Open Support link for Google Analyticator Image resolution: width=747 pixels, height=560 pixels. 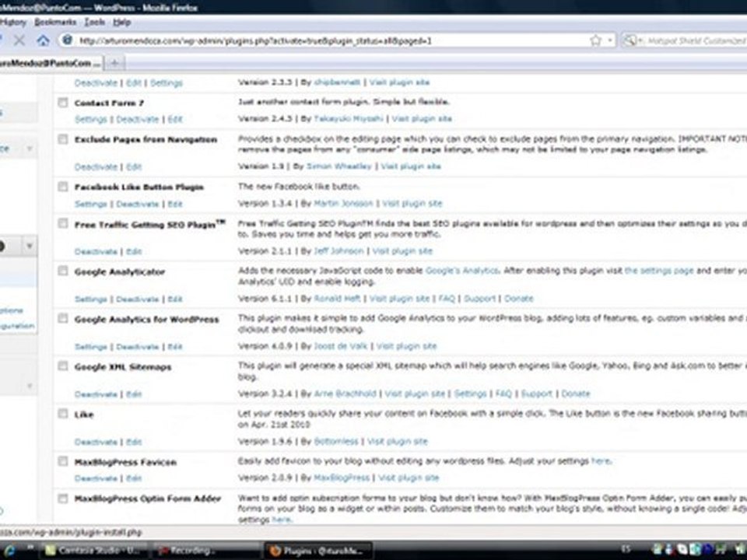(x=480, y=299)
